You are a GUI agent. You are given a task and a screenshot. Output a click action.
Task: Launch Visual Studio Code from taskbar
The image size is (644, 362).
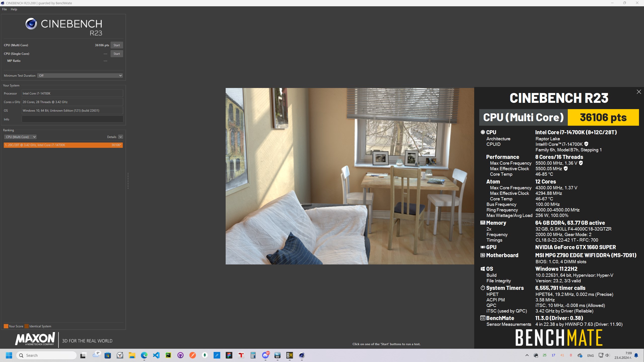tap(156, 355)
